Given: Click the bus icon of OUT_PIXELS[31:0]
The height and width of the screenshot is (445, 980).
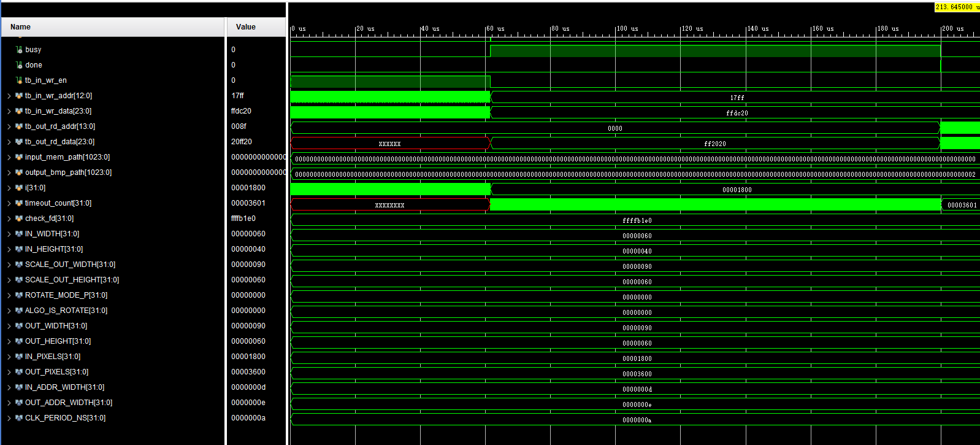Looking at the screenshot, I should click(x=19, y=372).
